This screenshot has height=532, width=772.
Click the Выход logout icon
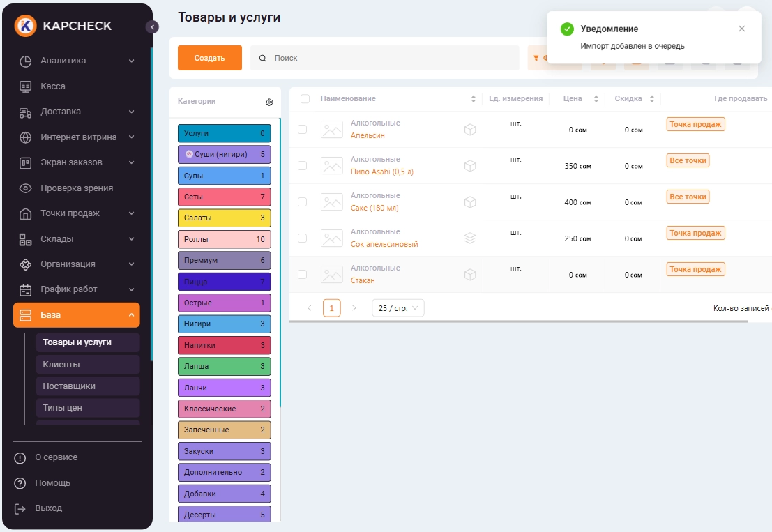(x=20, y=508)
